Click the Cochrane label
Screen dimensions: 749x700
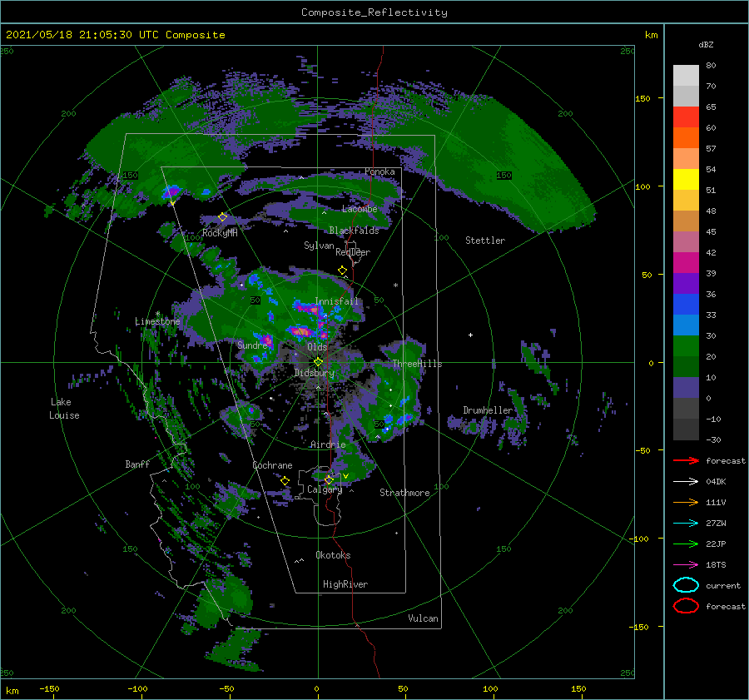click(x=272, y=465)
